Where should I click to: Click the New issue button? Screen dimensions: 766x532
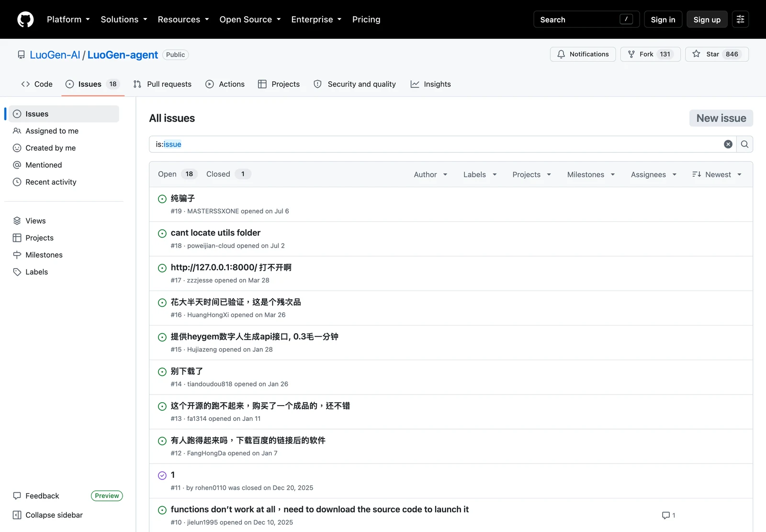721,118
